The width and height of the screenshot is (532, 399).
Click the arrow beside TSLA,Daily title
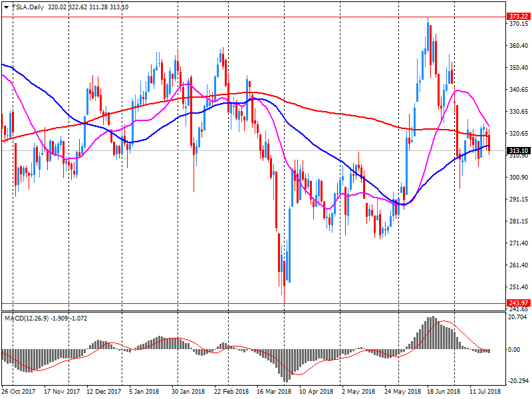tap(6, 7)
